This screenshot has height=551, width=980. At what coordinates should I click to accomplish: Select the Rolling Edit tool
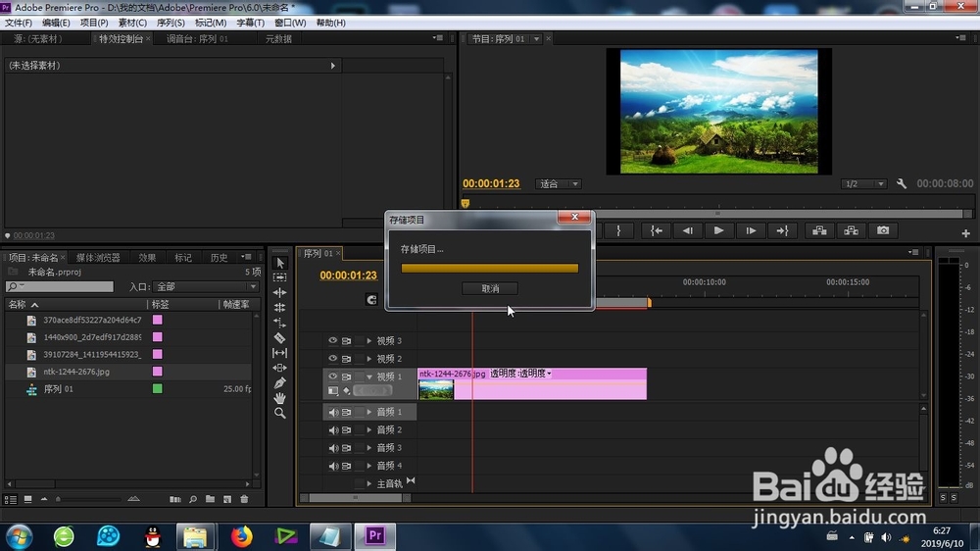pos(280,307)
